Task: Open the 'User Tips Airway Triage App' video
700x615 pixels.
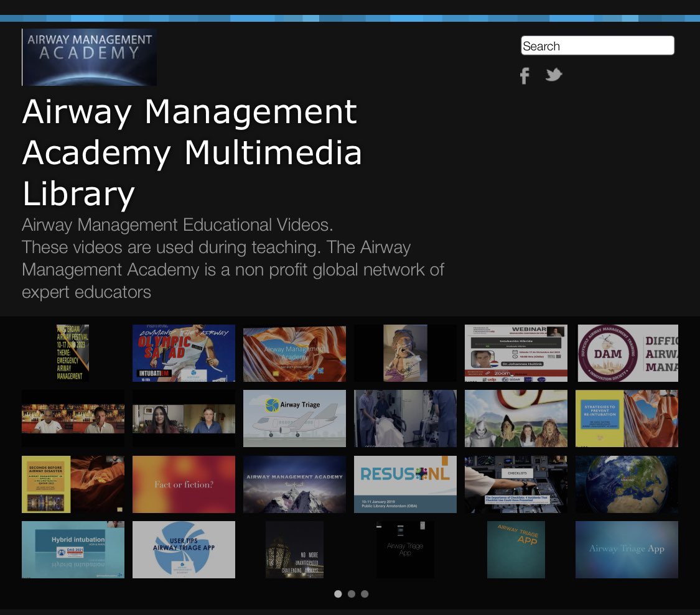Action: click(184, 549)
